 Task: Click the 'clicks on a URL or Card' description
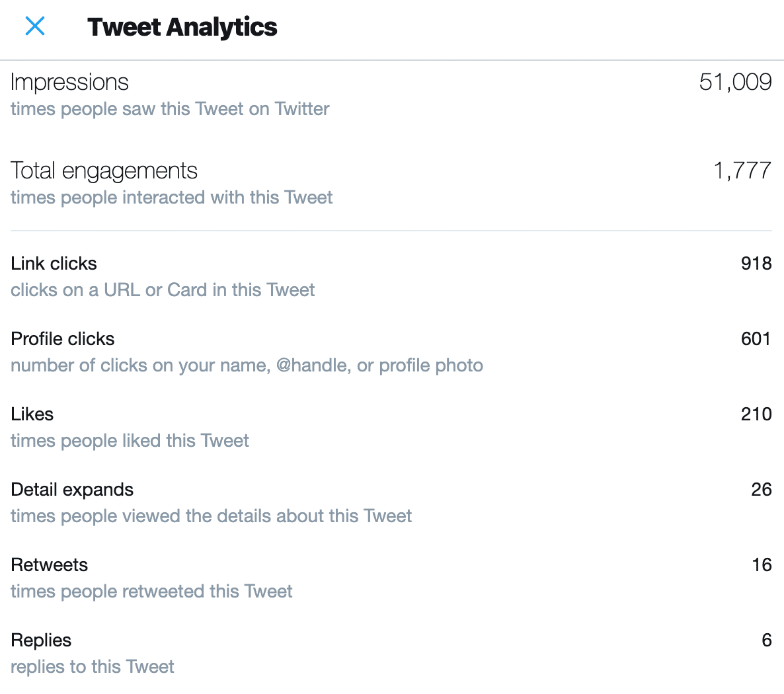(163, 289)
